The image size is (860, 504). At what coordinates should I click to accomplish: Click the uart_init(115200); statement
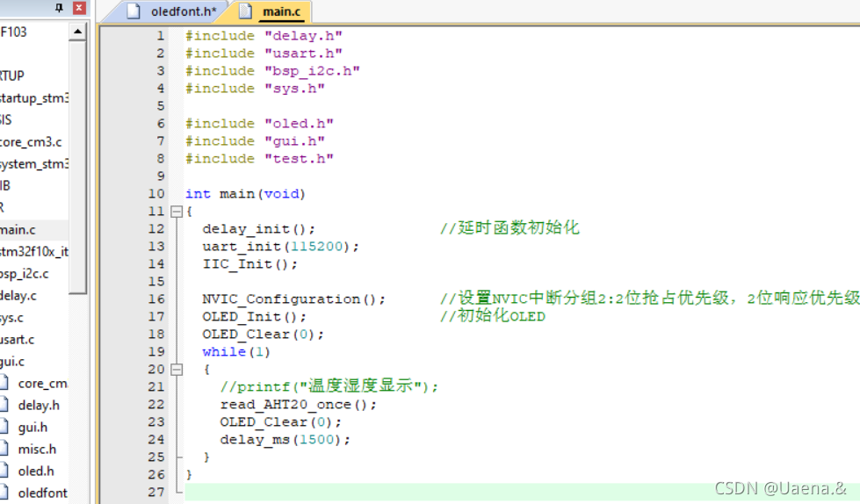[x=280, y=246]
